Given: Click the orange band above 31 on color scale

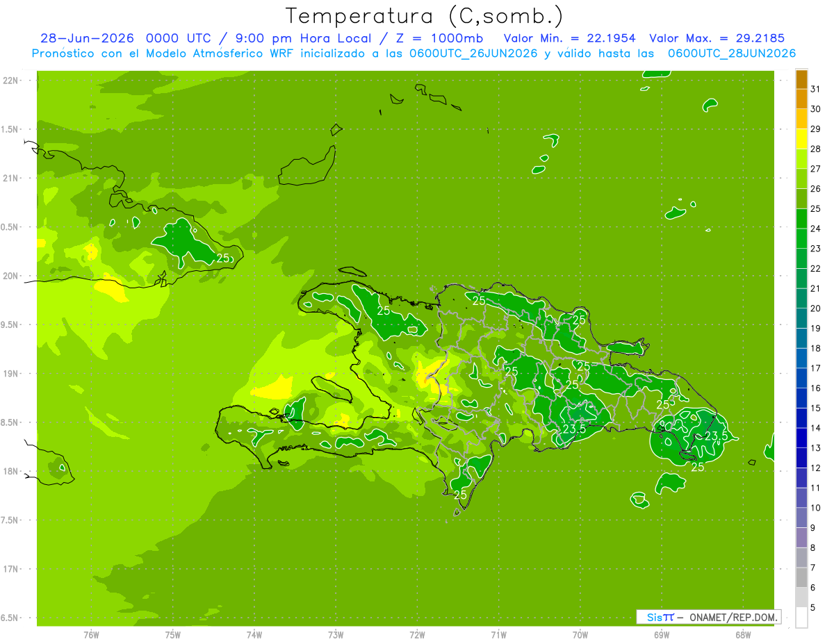Looking at the screenshot, I should point(801,79).
